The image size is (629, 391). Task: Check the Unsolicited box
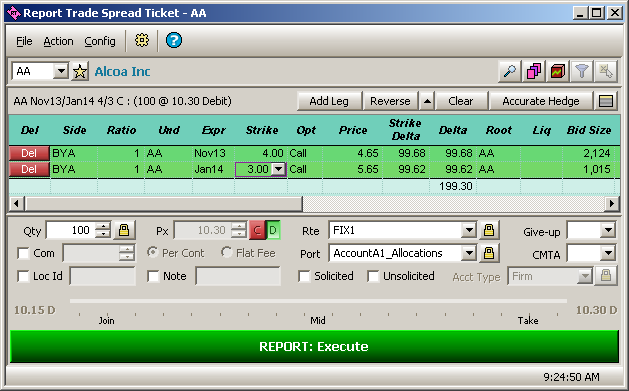373,276
